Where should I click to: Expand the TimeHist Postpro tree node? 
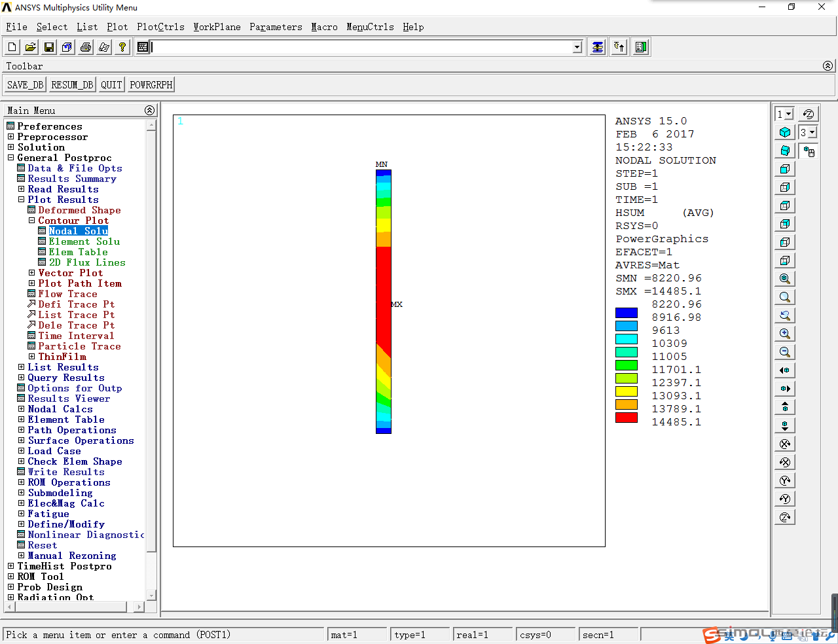click(10, 566)
